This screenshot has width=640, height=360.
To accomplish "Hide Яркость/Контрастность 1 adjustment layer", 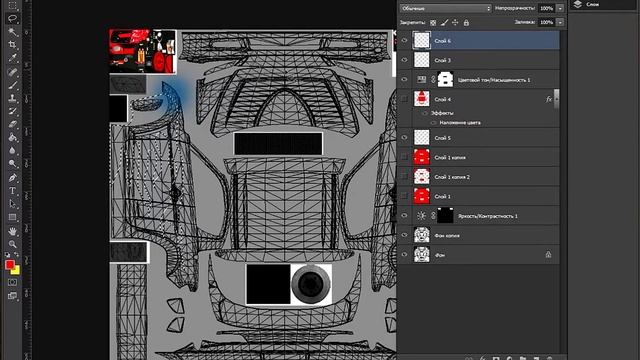I will (404, 216).
